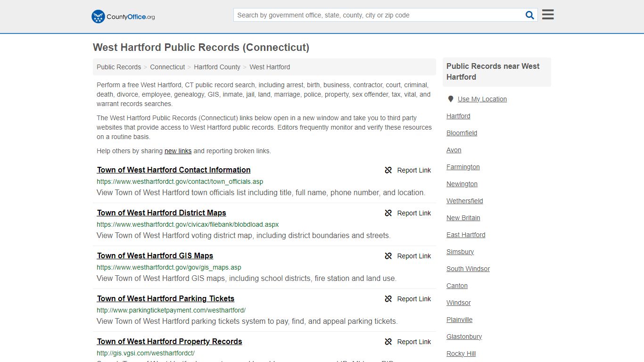This screenshot has width=644, height=362.
Task: Click the parkingticketpayment.com URL text
Action: (x=171, y=310)
